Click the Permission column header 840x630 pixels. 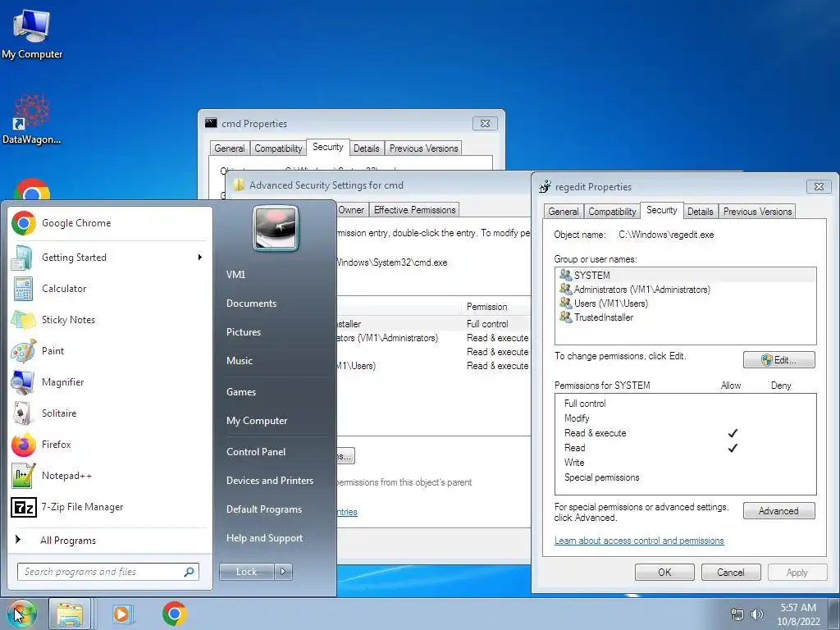pos(496,307)
